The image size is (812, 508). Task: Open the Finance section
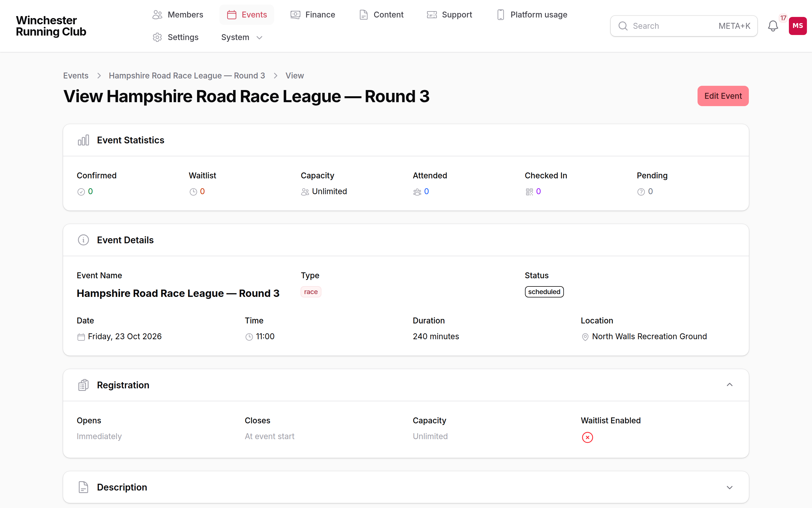(313, 15)
